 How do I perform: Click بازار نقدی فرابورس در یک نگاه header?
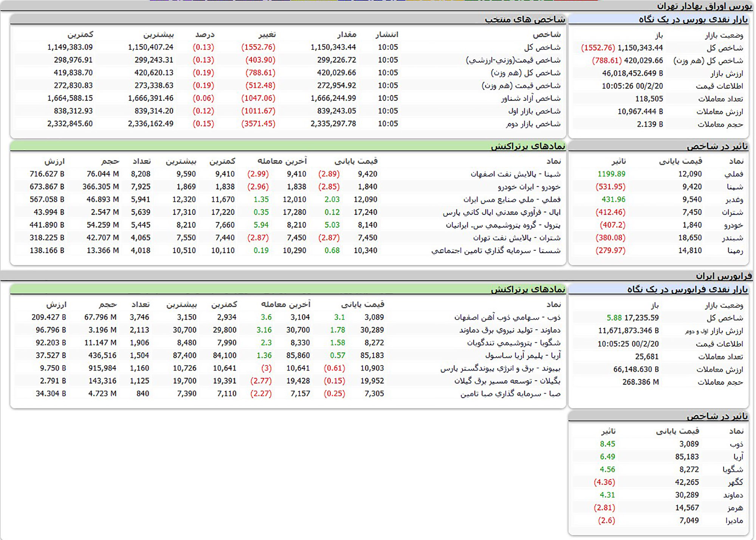click(x=687, y=289)
